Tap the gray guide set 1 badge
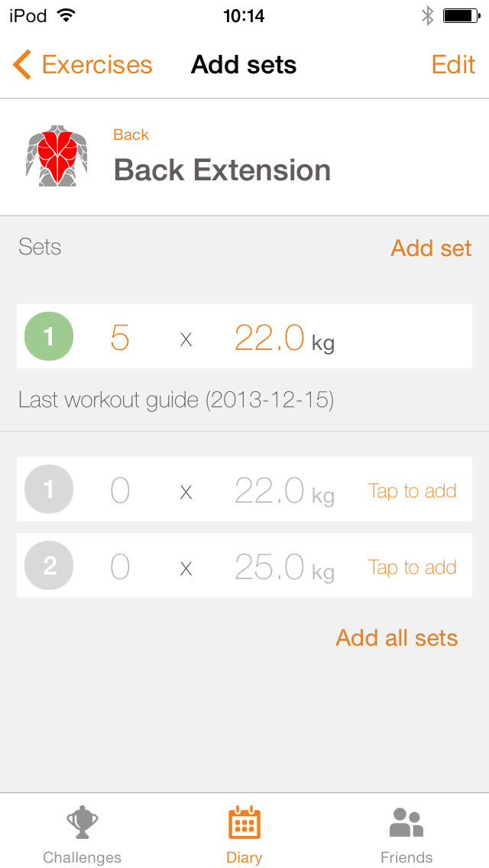 click(49, 489)
